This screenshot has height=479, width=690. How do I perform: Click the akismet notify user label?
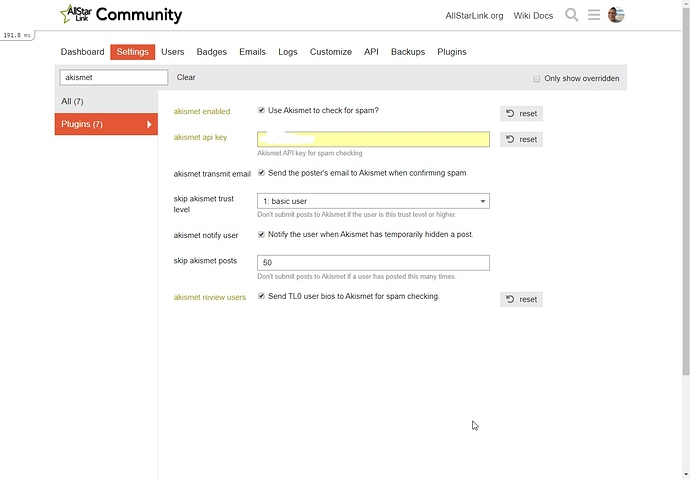coord(206,236)
